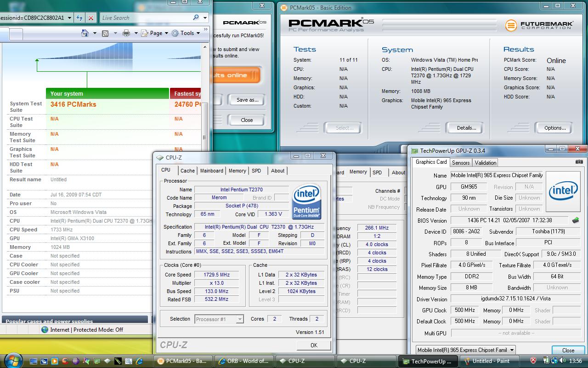Screen dimensions: 588x368
Task: Click the Print icon in IE toolbar
Action: pyautogui.click(x=126, y=33)
